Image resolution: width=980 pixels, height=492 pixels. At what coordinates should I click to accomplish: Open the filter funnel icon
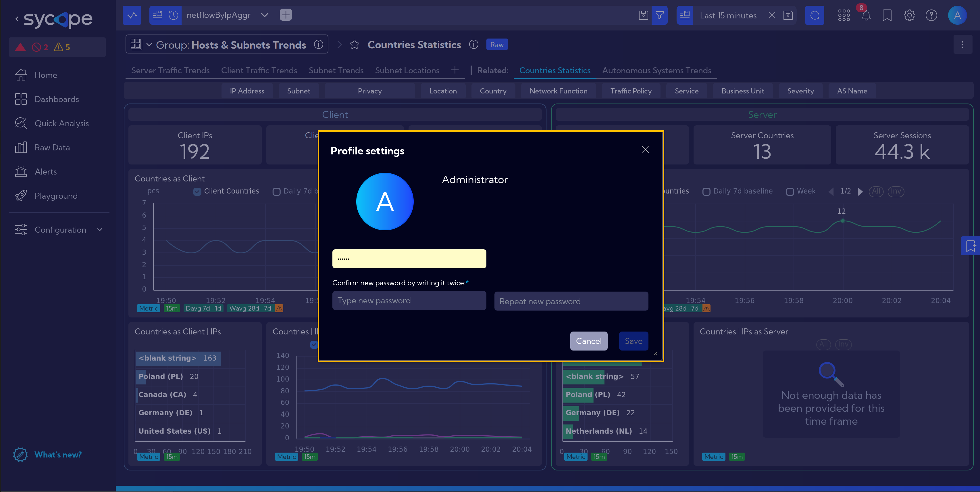[x=659, y=15]
